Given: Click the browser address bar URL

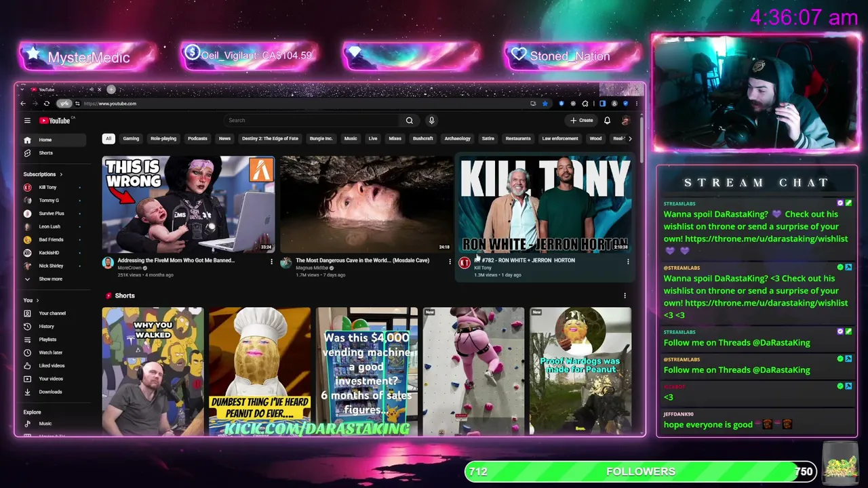Looking at the screenshot, I should [110, 104].
